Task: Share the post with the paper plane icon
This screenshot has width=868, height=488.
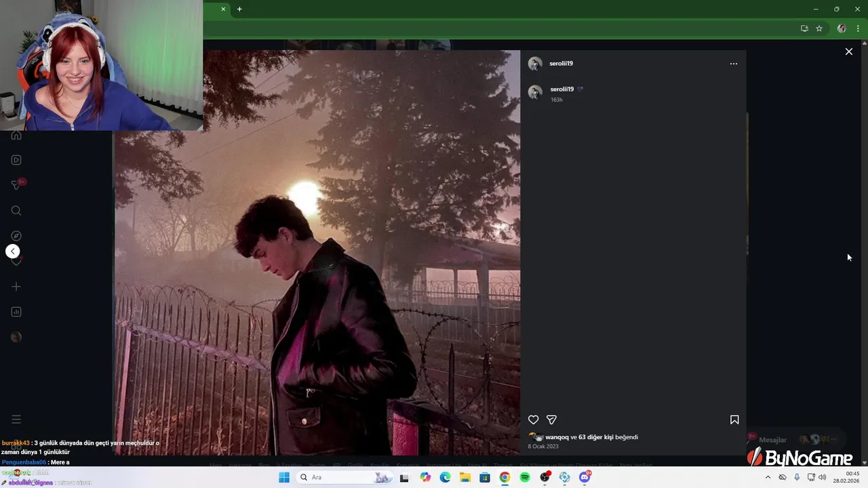Action: (x=551, y=420)
